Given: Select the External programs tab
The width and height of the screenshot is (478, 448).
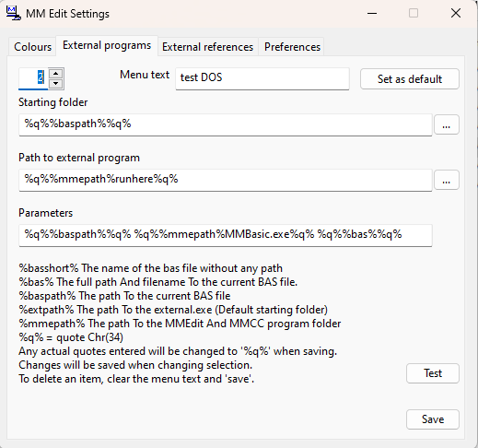Looking at the screenshot, I should pyautogui.click(x=107, y=45).
